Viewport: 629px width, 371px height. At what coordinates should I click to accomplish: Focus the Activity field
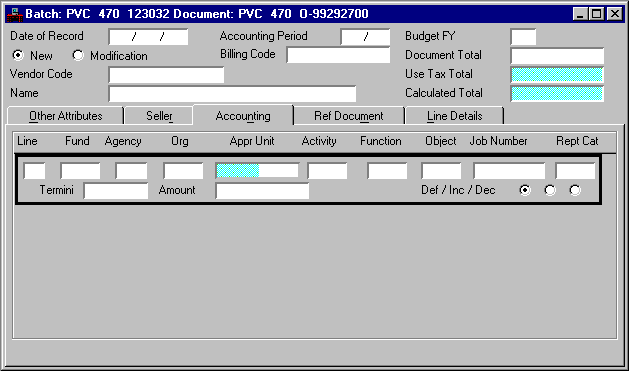tap(327, 171)
